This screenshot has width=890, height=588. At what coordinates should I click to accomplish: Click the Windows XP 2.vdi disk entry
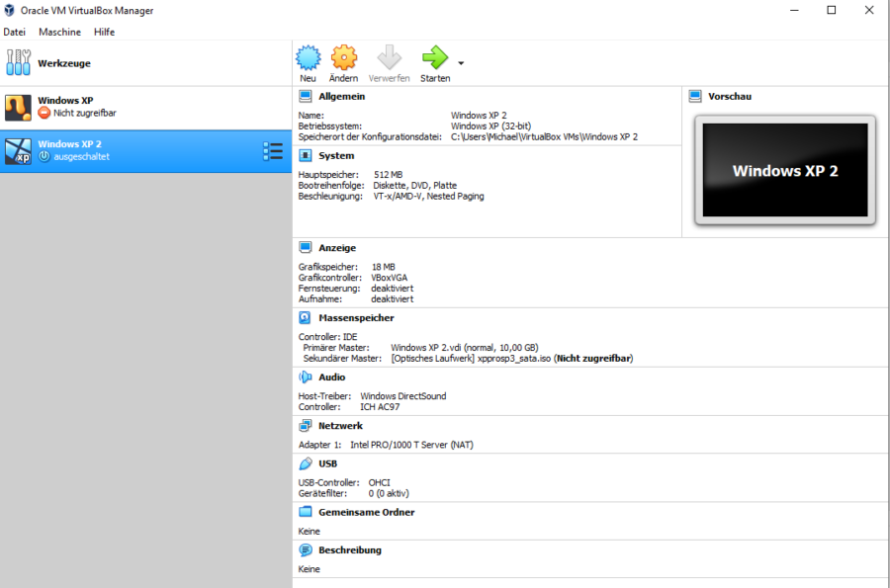(465, 348)
